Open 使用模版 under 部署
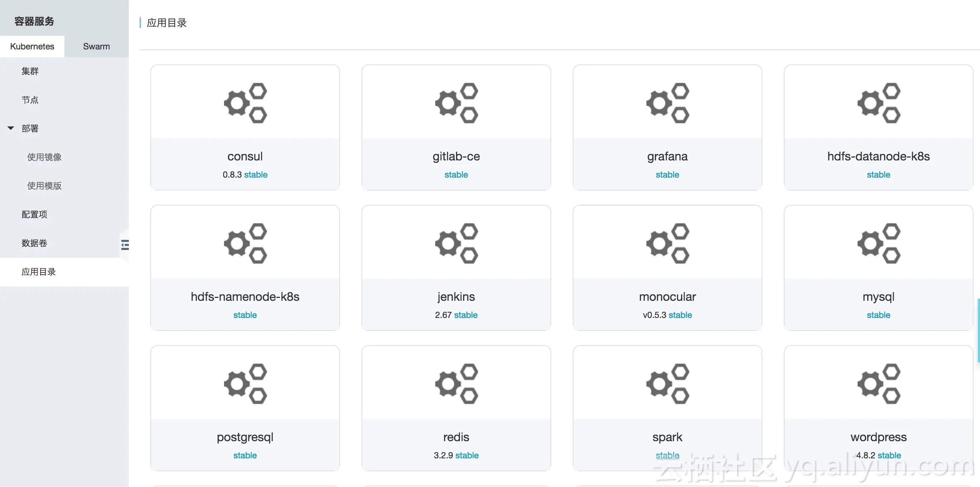 (x=44, y=185)
